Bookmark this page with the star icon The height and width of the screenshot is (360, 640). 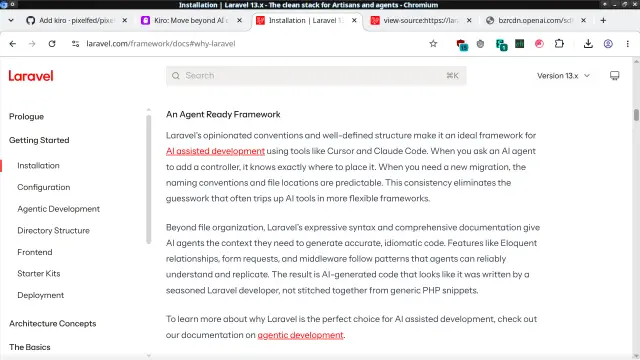coord(433,44)
